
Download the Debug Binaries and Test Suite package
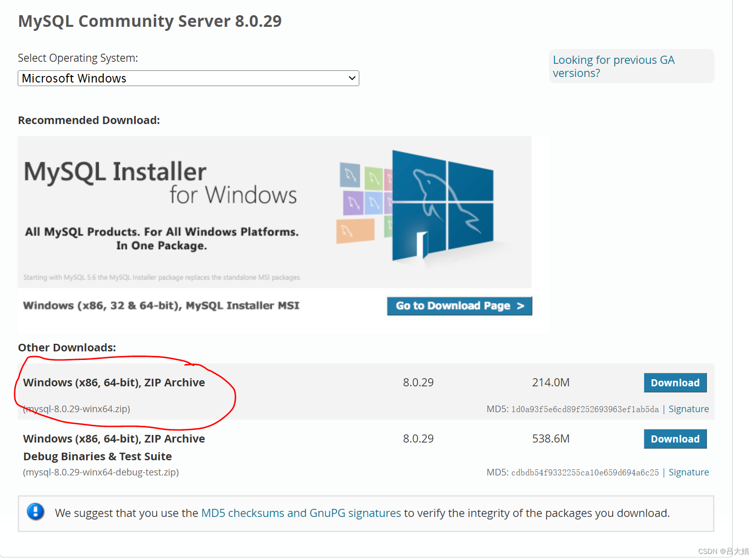tap(675, 438)
